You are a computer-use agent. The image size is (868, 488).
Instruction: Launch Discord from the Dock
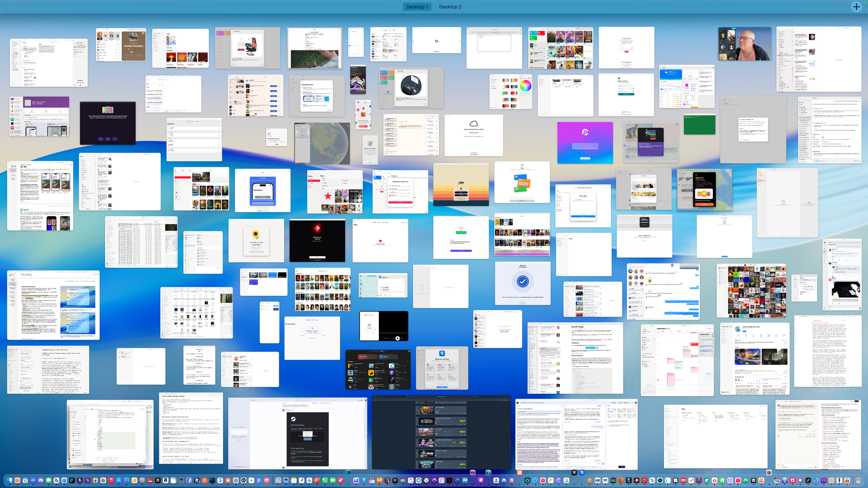(x=41, y=480)
